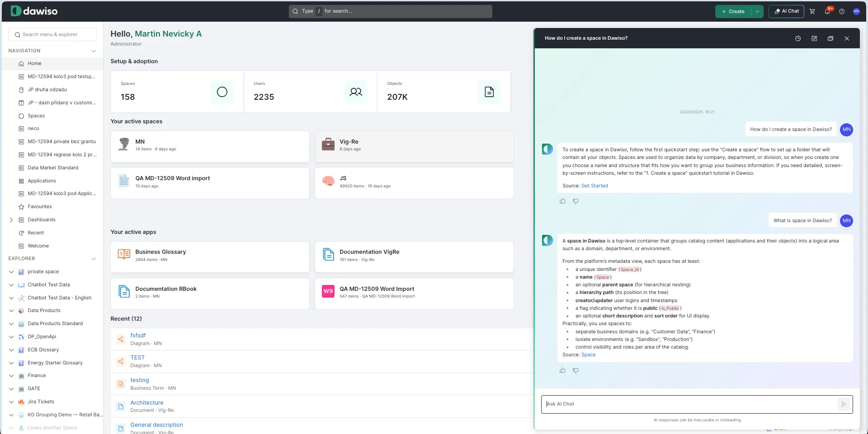The height and width of the screenshot is (434, 868).
Task: Open QA MD-12509 Word Import W9 icon
Action: click(x=328, y=291)
